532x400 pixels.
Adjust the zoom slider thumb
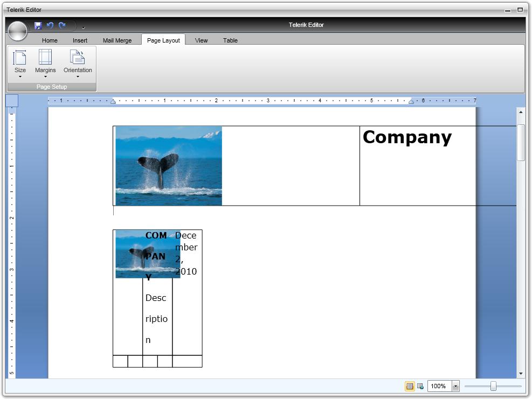[493, 386]
